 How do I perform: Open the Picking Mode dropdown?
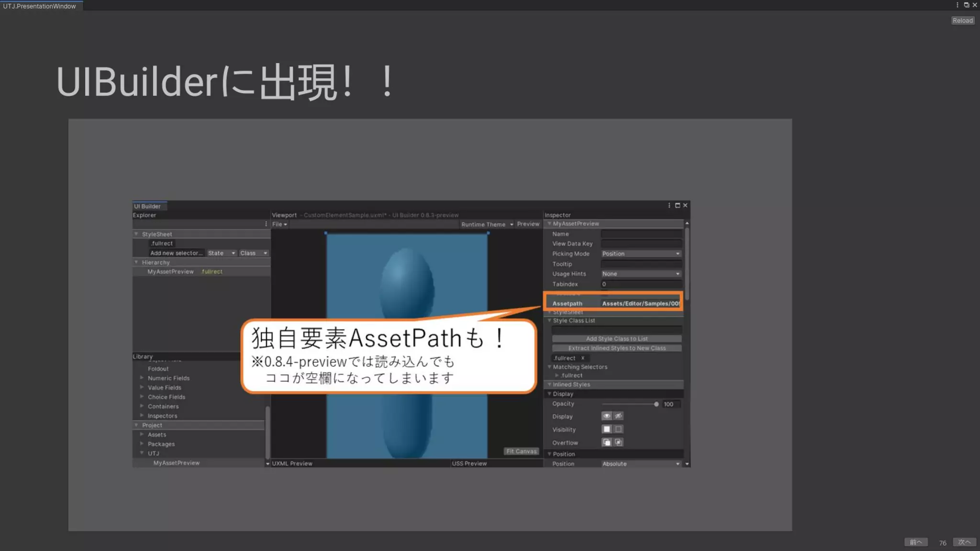click(641, 254)
